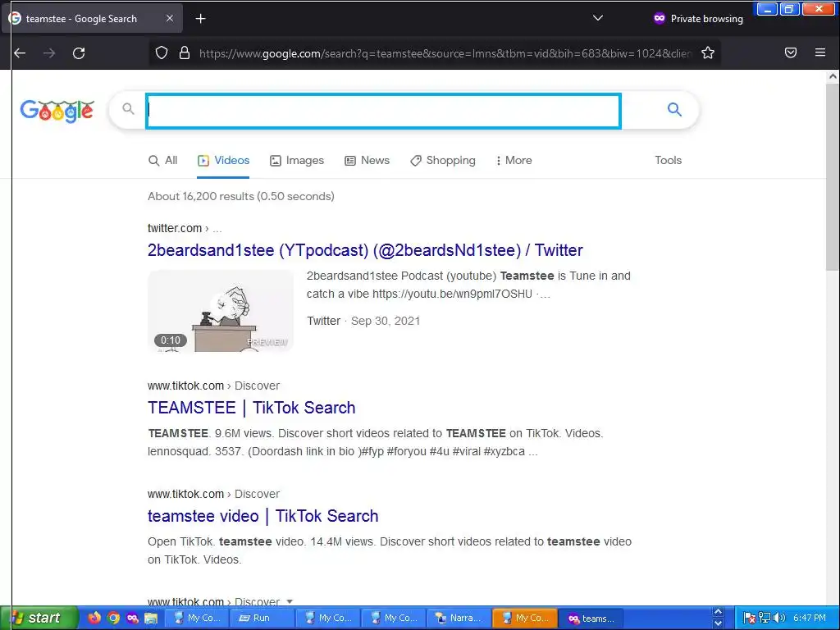840x630 pixels.
Task: Switch to the highlighted orange My Co... taskbar item
Action: [524, 618]
